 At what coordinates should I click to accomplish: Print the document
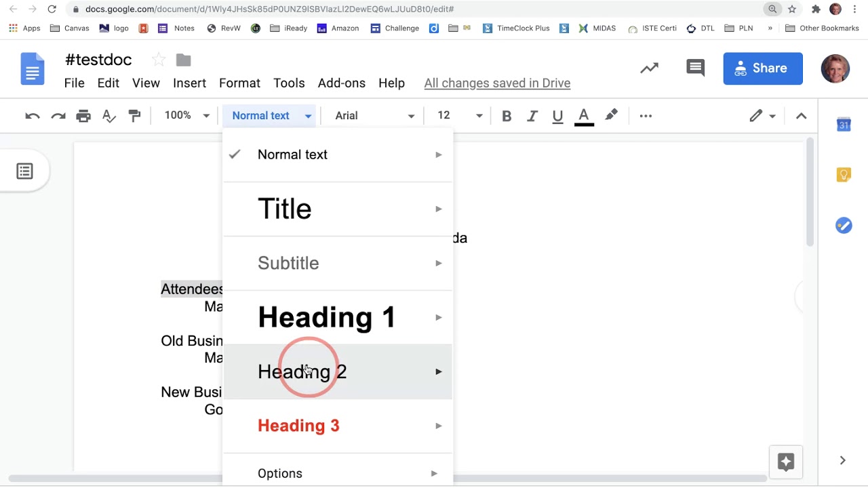coord(83,116)
